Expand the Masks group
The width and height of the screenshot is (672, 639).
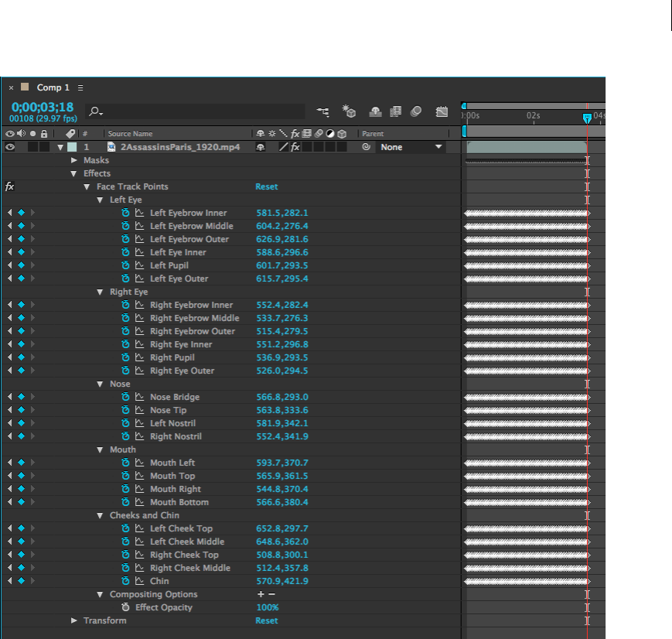point(74,160)
